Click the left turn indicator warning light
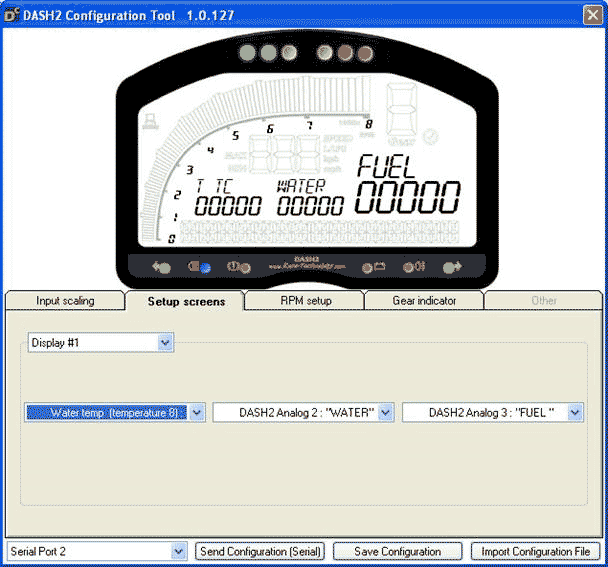 [x=160, y=267]
